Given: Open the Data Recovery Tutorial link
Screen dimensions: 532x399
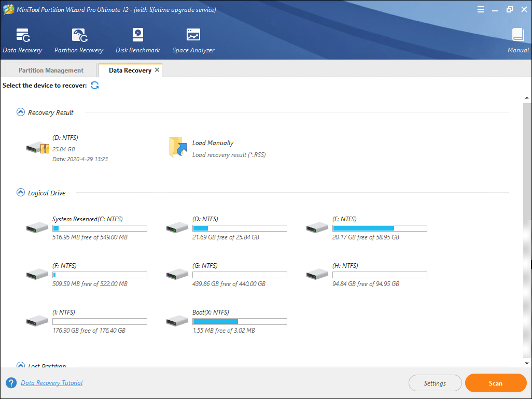Looking at the screenshot, I should 51,383.
